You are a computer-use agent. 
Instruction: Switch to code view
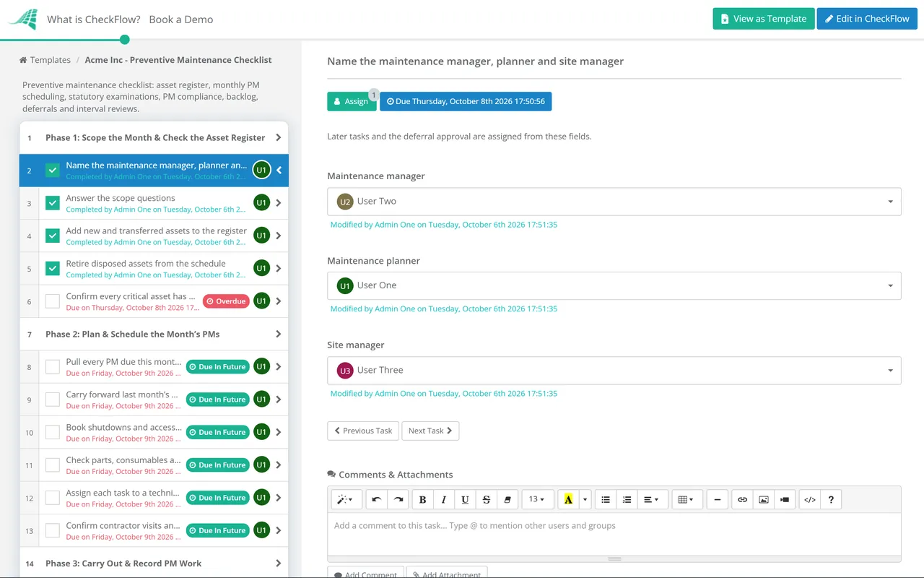coord(810,499)
